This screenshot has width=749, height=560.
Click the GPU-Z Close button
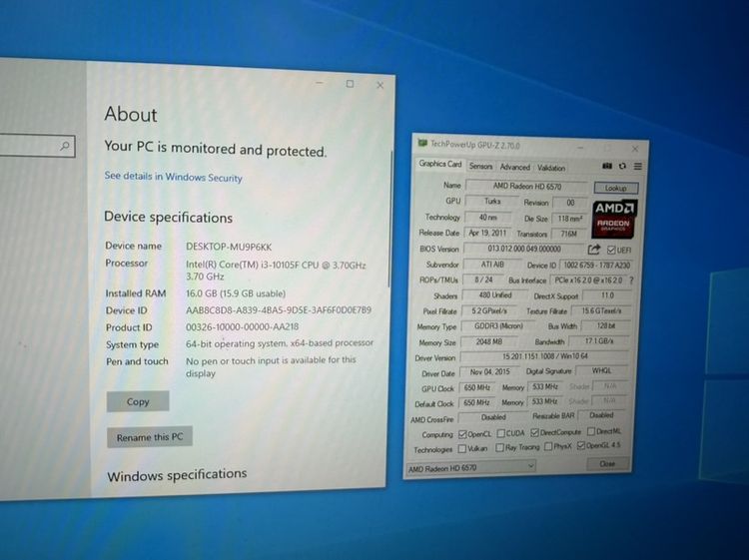(x=607, y=463)
